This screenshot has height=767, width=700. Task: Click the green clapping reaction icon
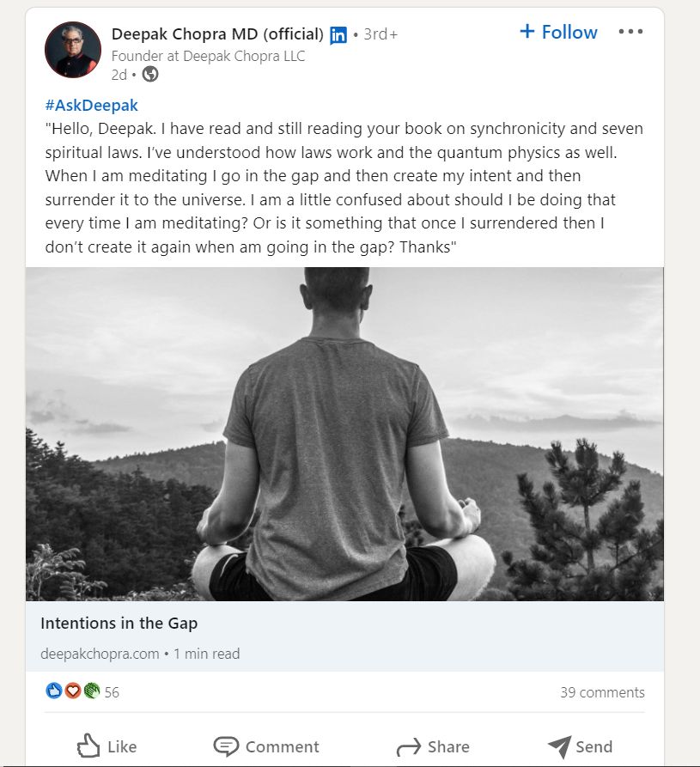91,691
